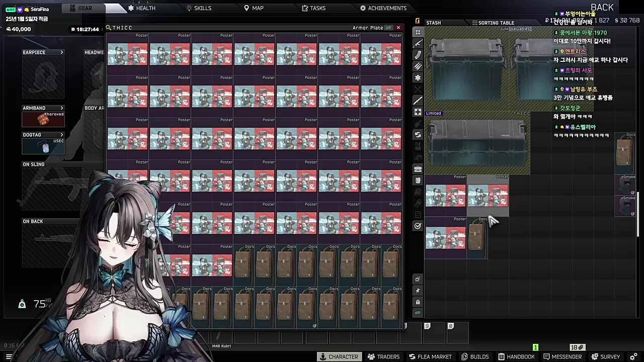
Task: Open the HANDBOOK
Action: pyautogui.click(x=516, y=357)
